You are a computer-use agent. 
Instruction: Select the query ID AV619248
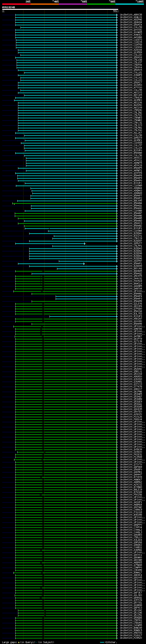[8, 8]
